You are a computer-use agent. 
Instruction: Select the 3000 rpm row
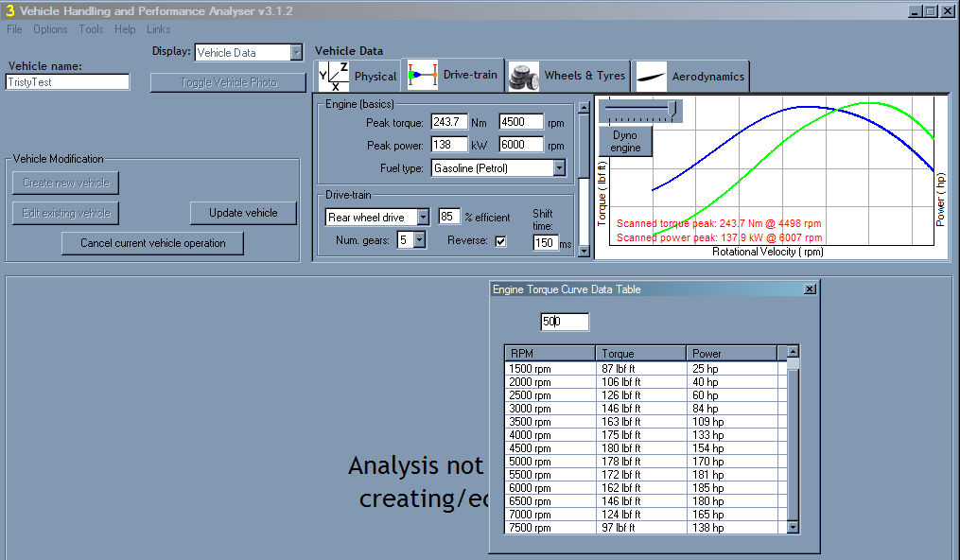pyautogui.click(x=646, y=409)
